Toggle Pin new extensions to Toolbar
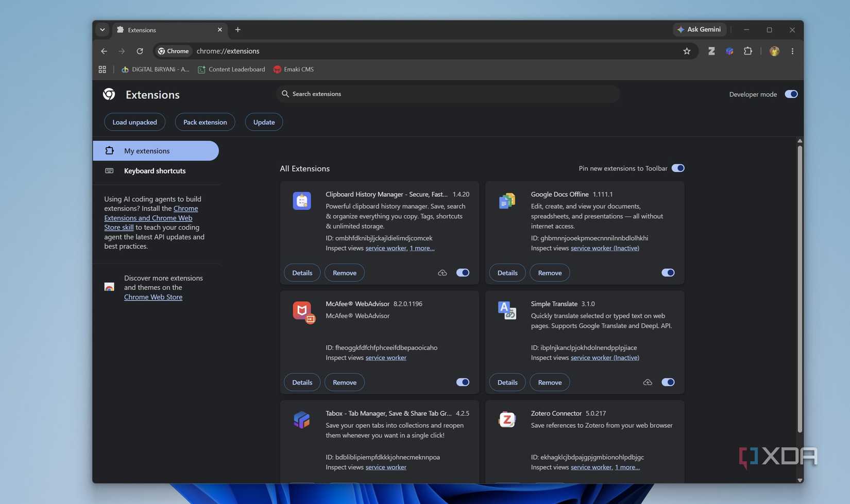This screenshot has height=504, width=850. [x=678, y=168]
